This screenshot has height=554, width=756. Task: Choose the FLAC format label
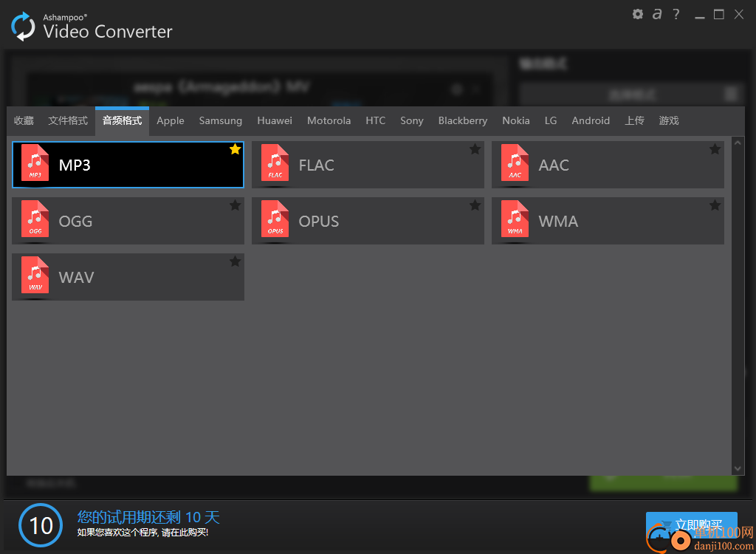316,165
